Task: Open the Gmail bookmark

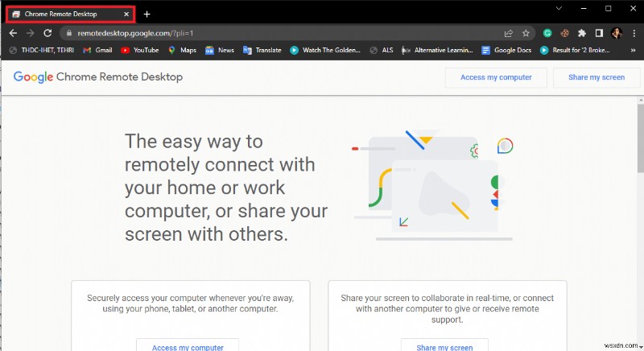Action: (97, 50)
